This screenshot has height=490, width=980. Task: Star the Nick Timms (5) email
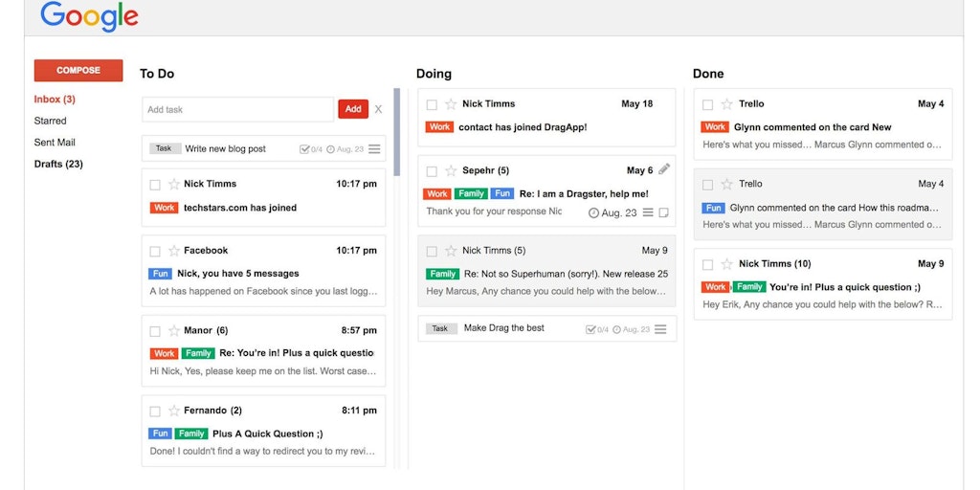(x=451, y=252)
